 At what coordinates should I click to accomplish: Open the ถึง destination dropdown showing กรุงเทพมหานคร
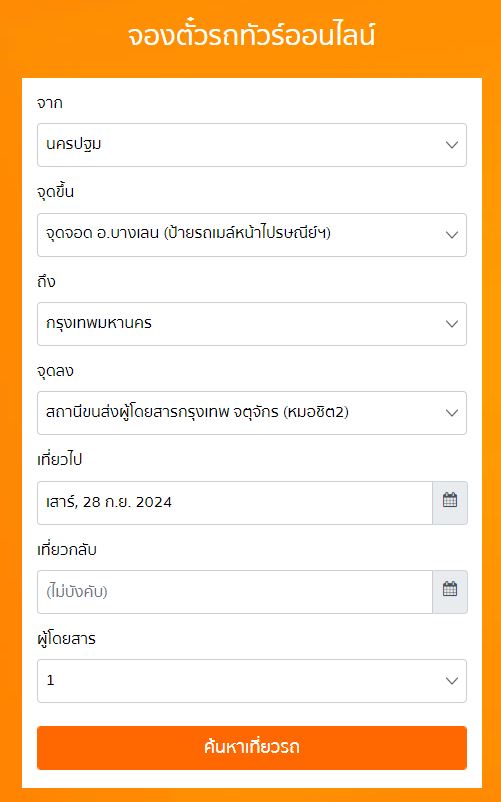(x=252, y=324)
